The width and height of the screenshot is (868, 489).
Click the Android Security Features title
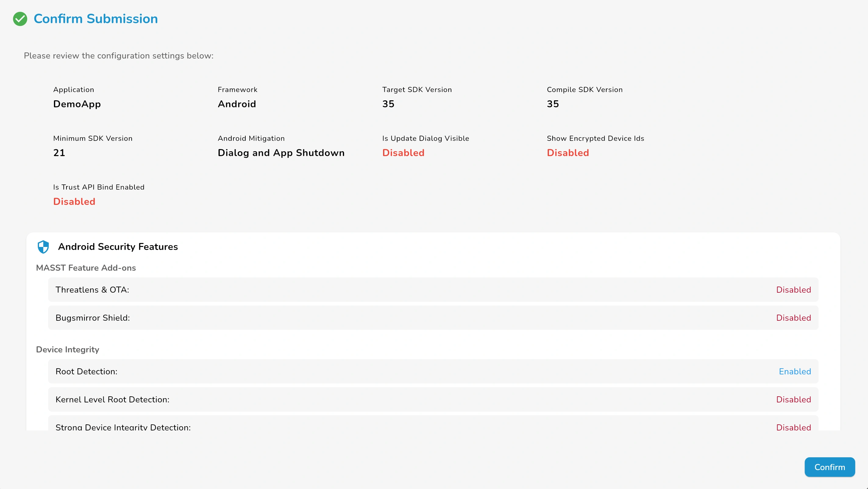(x=118, y=247)
